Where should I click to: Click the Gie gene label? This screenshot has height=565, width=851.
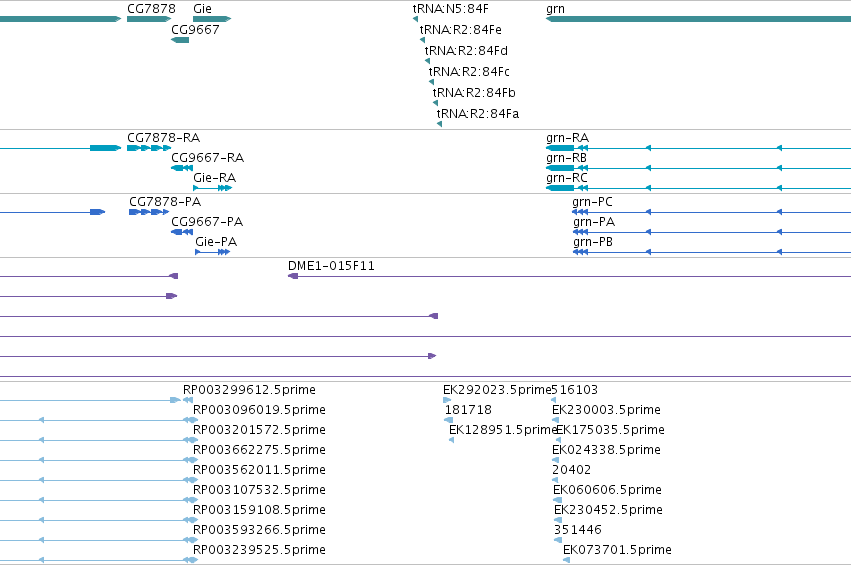(x=202, y=9)
